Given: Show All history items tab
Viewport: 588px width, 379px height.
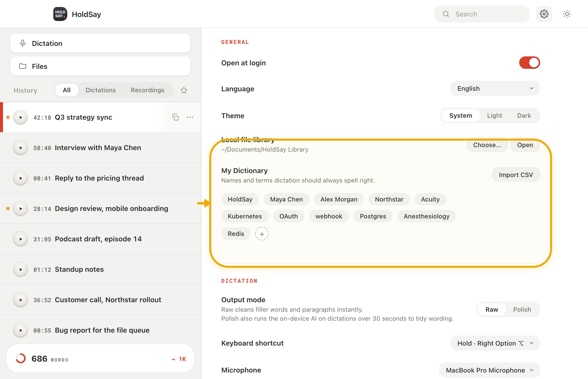Looking at the screenshot, I should (67, 90).
